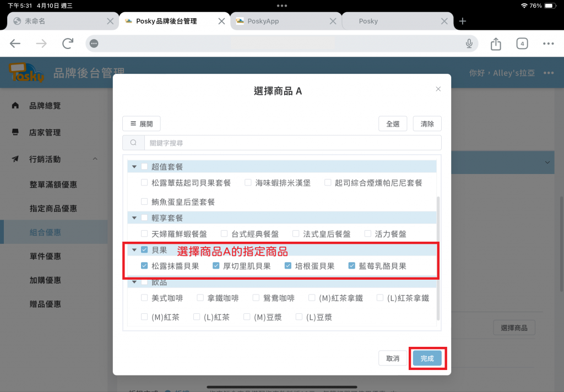Image resolution: width=564 pixels, height=392 pixels.
Task: Close the 未命名 browser tab
Action: (110, 21)
